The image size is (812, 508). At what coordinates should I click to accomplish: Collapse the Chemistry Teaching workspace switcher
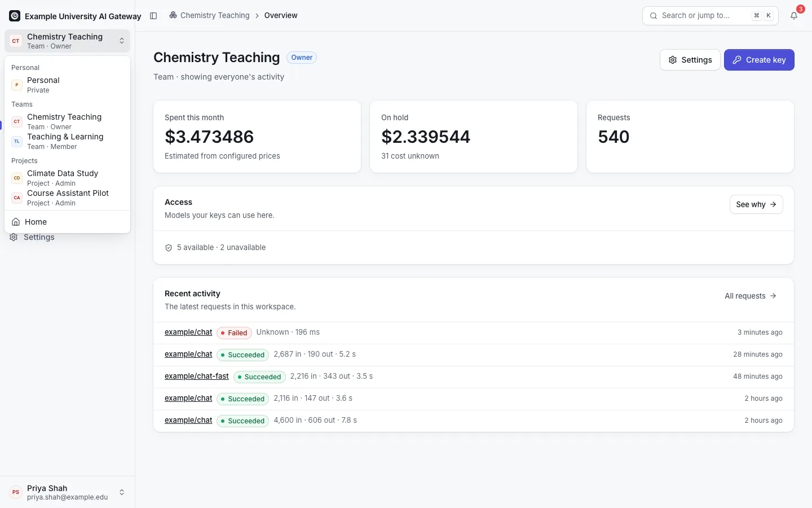[x=68, y=41]
